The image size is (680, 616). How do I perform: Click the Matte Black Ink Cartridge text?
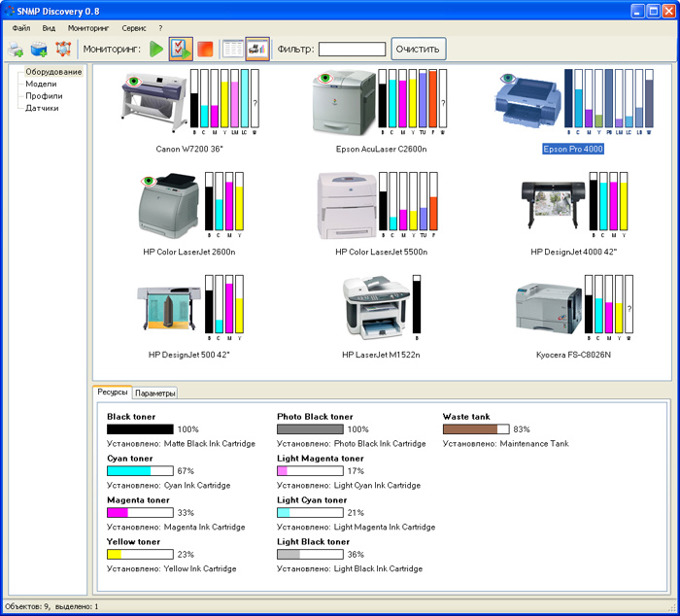coord(210,443)
